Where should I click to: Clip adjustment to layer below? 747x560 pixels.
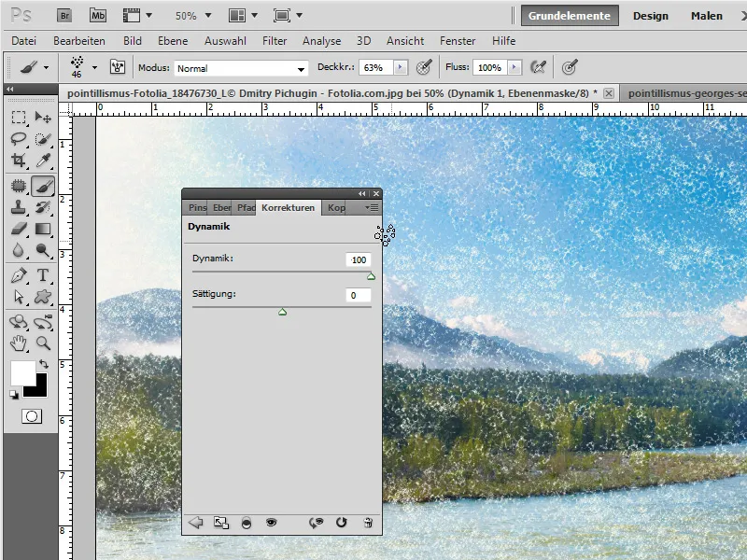point(247,523)
